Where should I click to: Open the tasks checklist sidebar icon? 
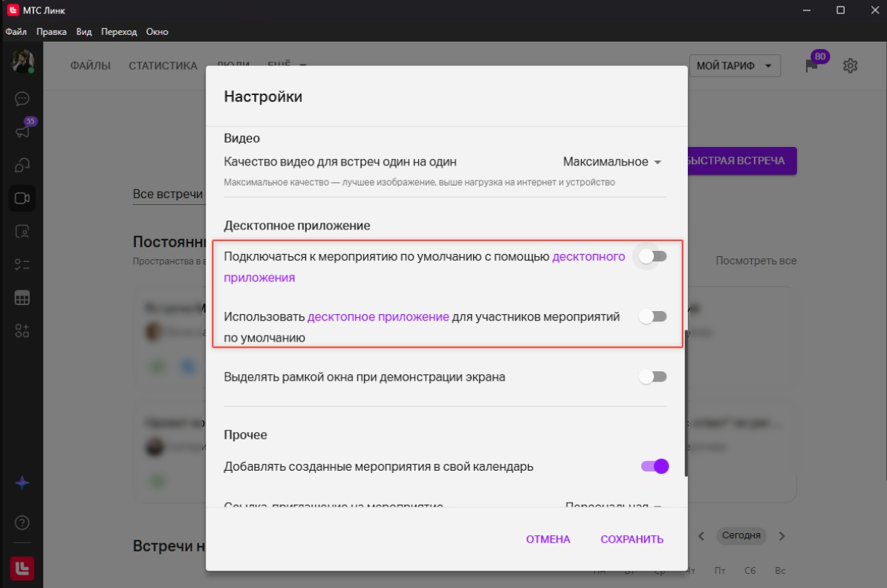click(22, 264)
